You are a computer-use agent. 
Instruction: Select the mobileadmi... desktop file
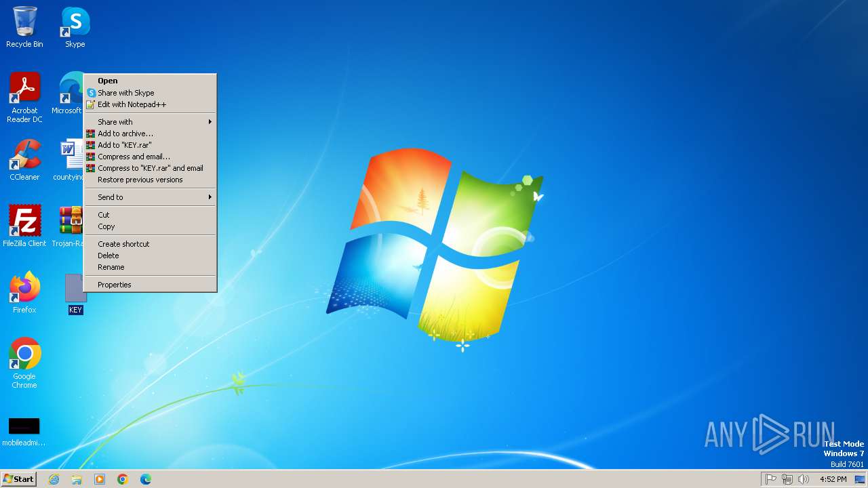[24, 431]
